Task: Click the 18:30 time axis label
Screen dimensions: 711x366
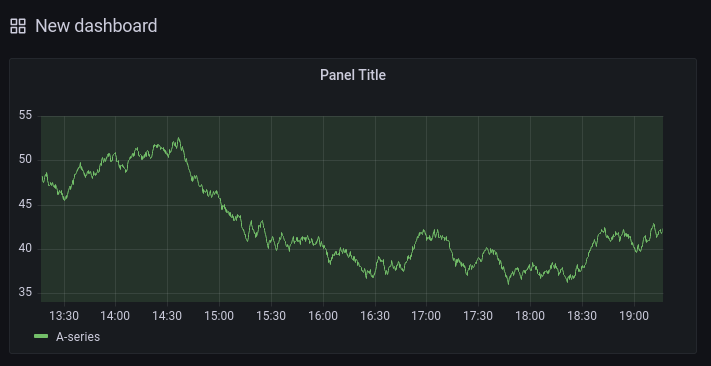Action: coord(582,316)
